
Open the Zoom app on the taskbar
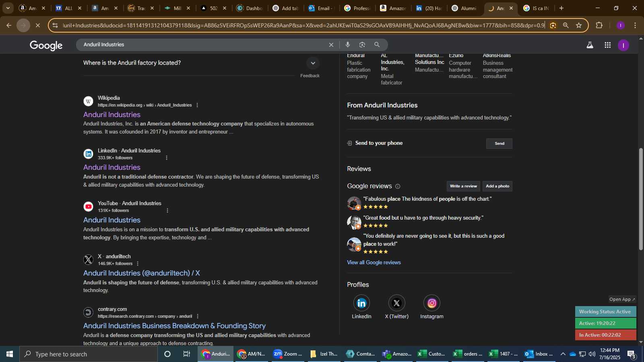pyautogui.click(x=287, y=354)
